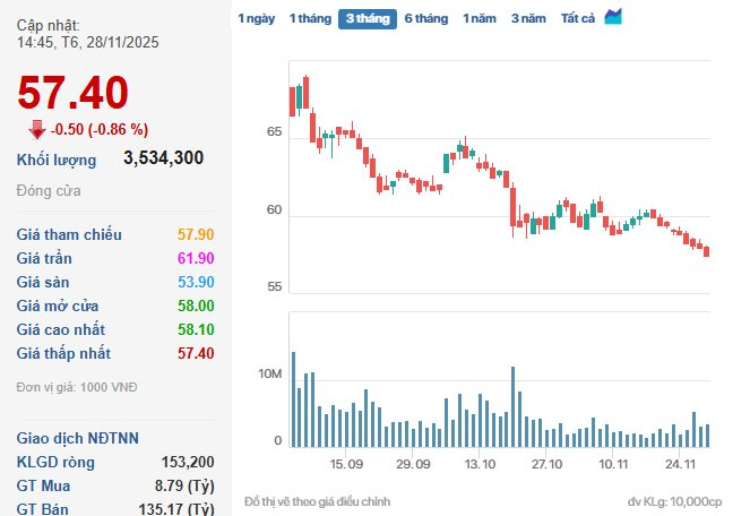The image size is (750, 516).
Task: Click the KLGD ròng value 153,200
Action: point(187,462)
